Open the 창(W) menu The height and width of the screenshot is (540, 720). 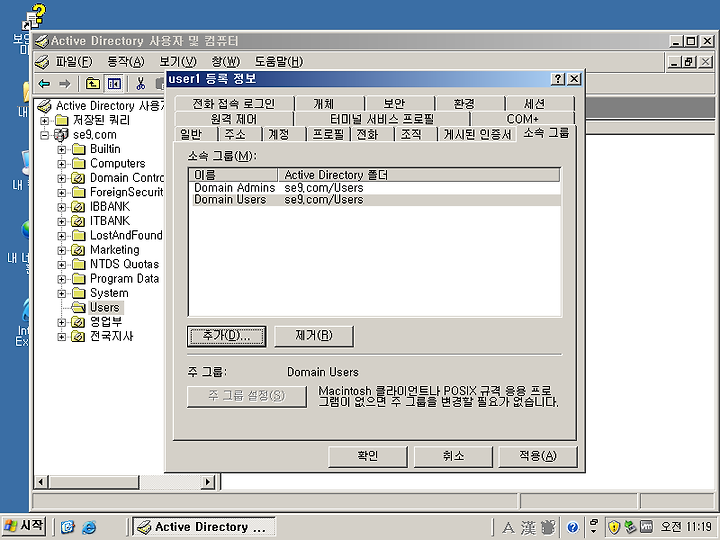coord(225,62)
